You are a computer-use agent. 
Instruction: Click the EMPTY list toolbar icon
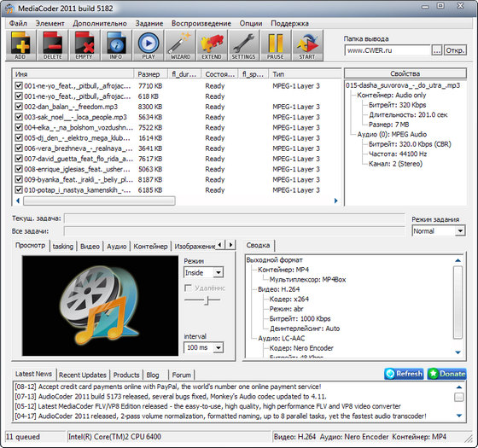[x=85, y=45]
